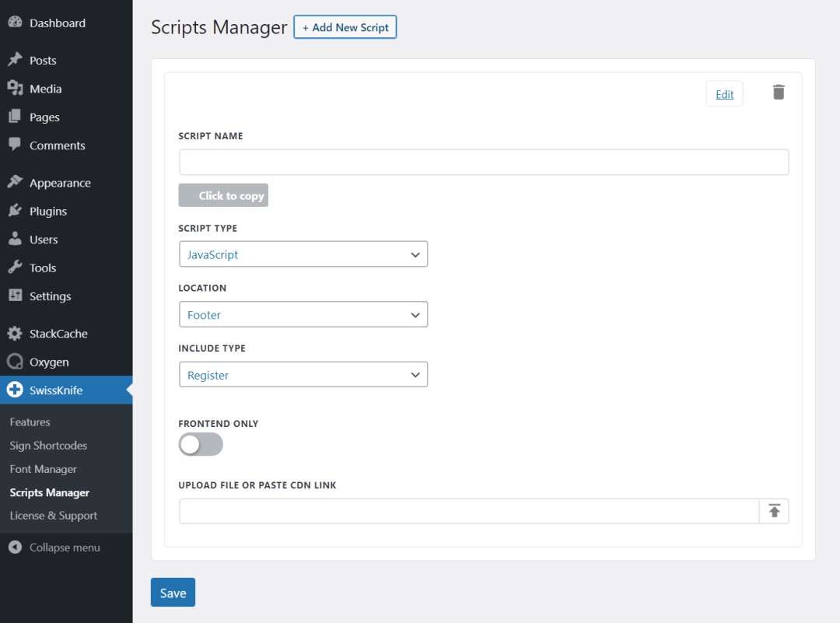Click inside the Script Name input field
Screen dimensions: 840x623
pyautogui.click(x=482, y=161)
